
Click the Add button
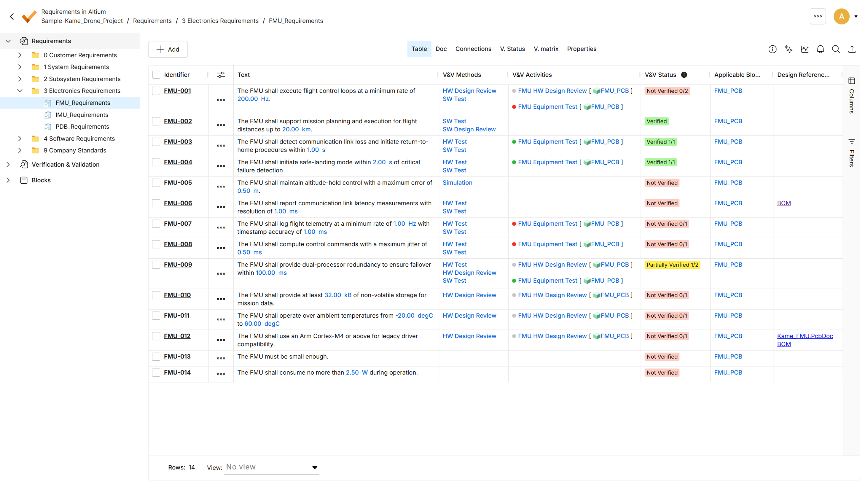point(168,50)
